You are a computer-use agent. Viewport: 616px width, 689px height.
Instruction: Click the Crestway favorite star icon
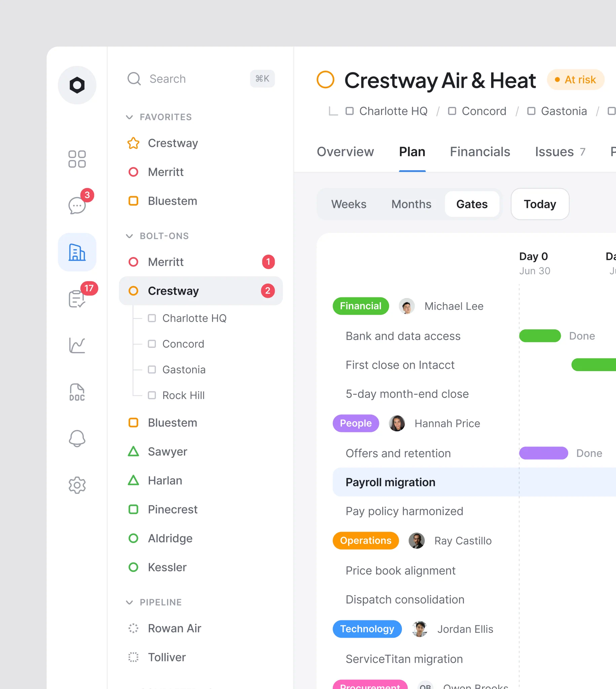(133, 143)
